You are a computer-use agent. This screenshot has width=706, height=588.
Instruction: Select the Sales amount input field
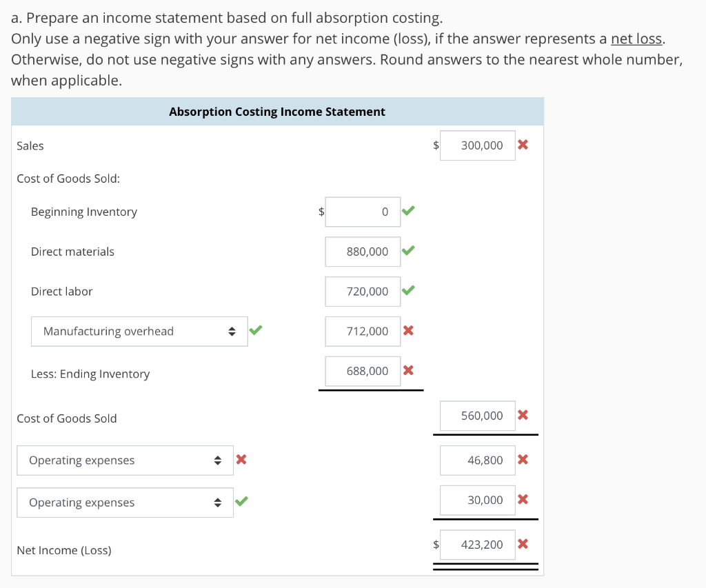pyautogui.click(x=477, y=145)
